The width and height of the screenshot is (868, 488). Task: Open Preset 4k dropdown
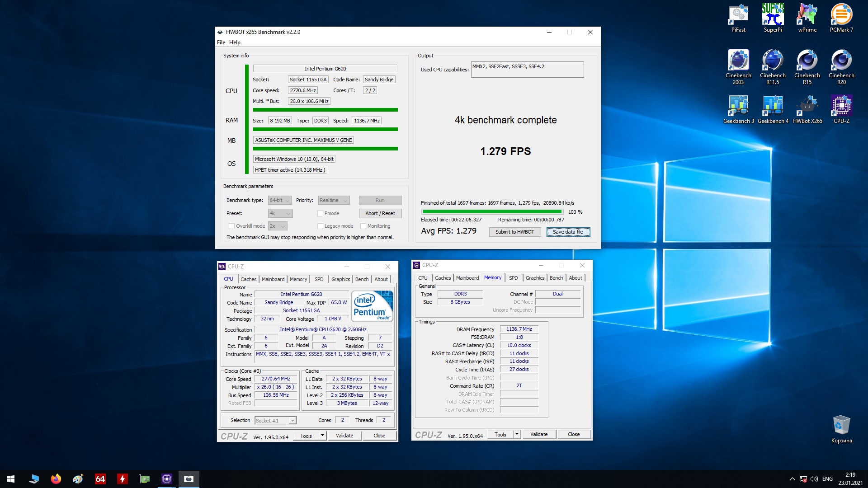point(280,213)
